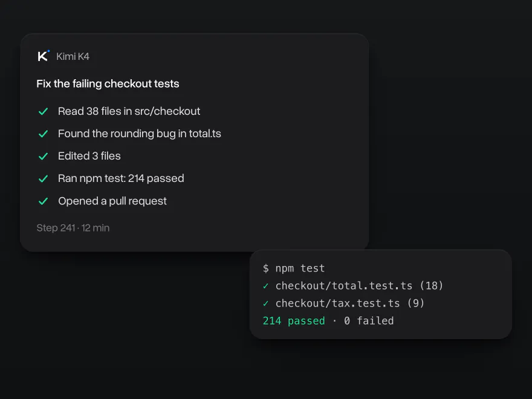Select the heading 'Fix the failing checkout tests'
The width and height of the screenshot is (532, 399).
[108, 83]
